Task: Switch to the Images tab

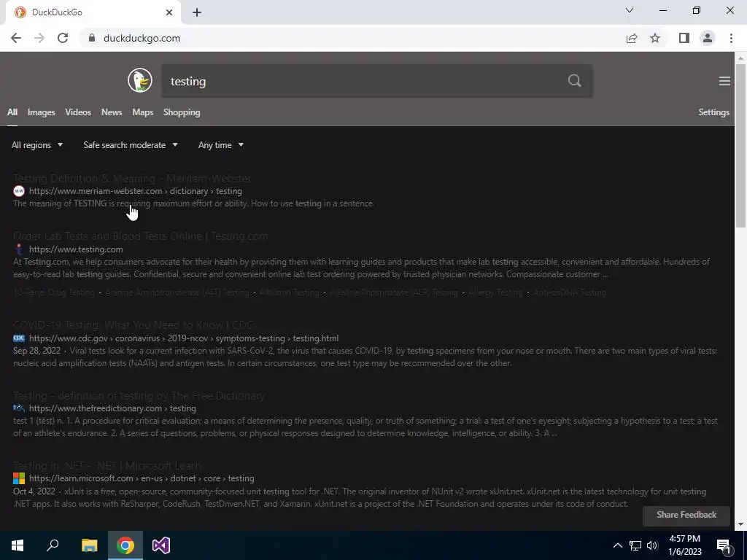Action: 42,112
